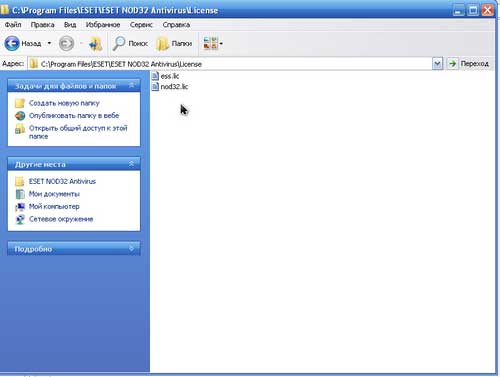Image resolution: width=500 pixels, height=377 pixels.
Task: Expand the Подробно details panel
Action: click(x=131, y=249)
